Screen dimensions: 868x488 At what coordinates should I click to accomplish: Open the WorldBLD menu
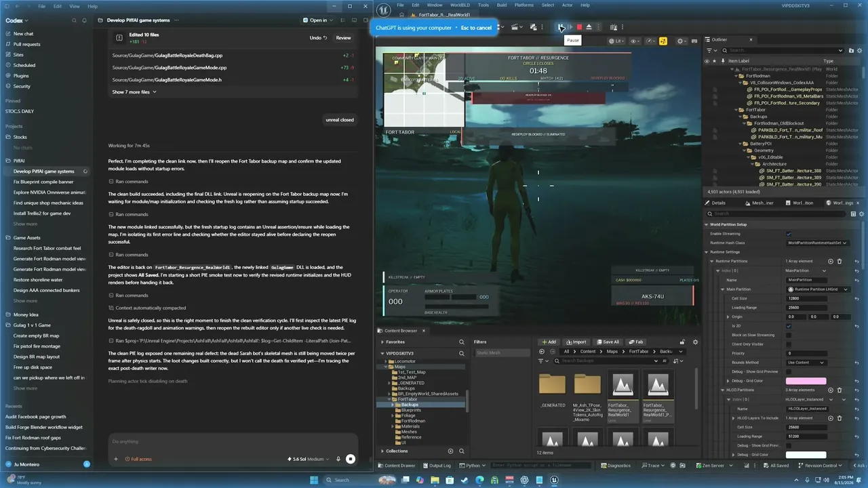[x=460, y=5]
